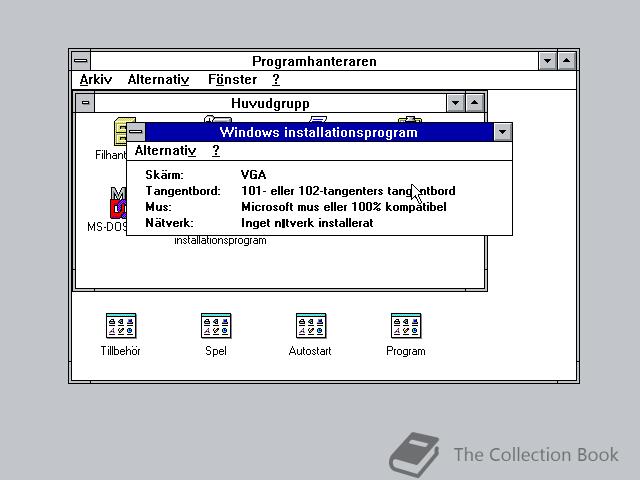The height and width of the screenshot is (480, 640).
Task: Click 'Inget nätverk installerat' value
Action: coord(307,223)
